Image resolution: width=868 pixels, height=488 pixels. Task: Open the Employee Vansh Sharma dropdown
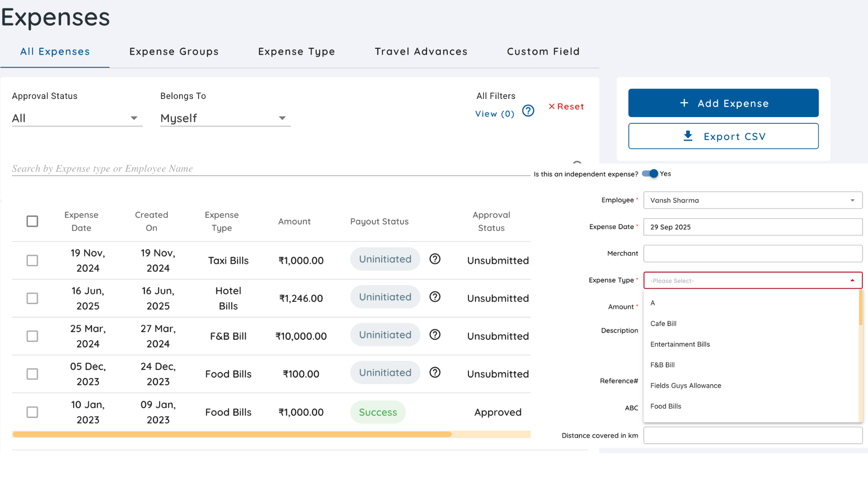pos(753,200)
